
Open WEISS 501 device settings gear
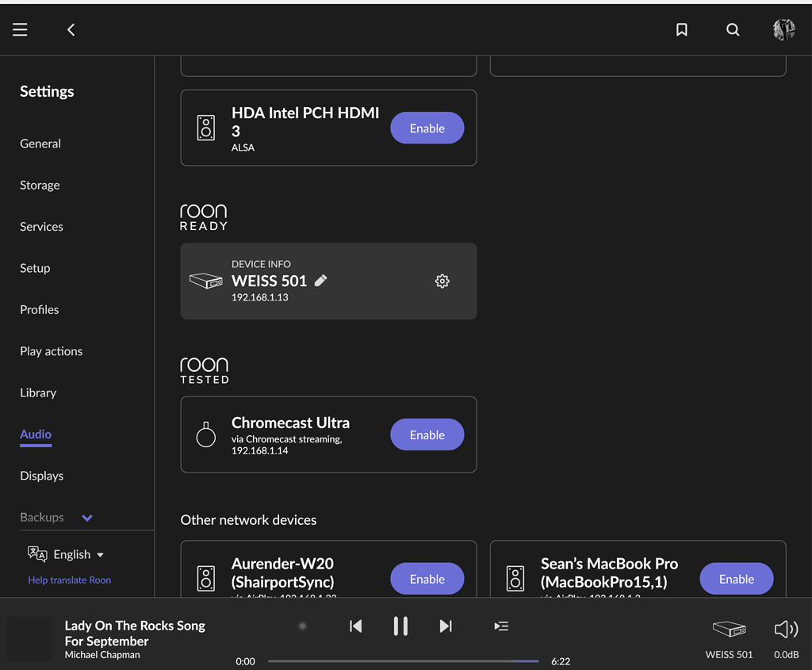click(x=442, y=280)
